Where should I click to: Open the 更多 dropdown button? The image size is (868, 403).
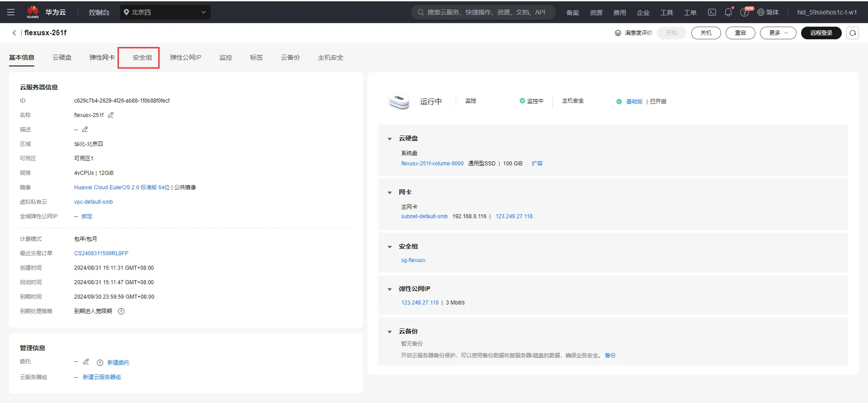[778, 33]
